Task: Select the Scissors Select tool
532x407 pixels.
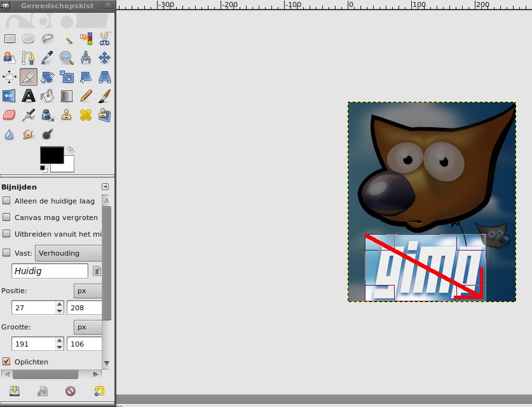Action: coord(104,39)
